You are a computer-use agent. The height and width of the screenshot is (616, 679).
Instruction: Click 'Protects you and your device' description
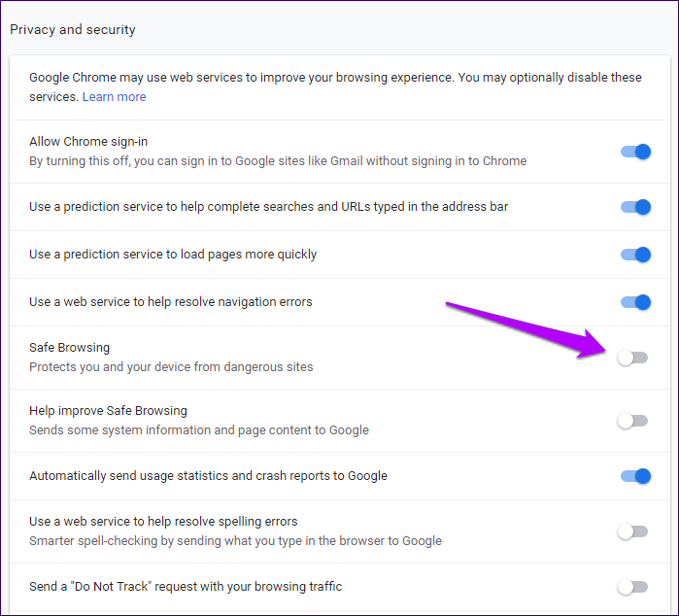coord(171,367)
